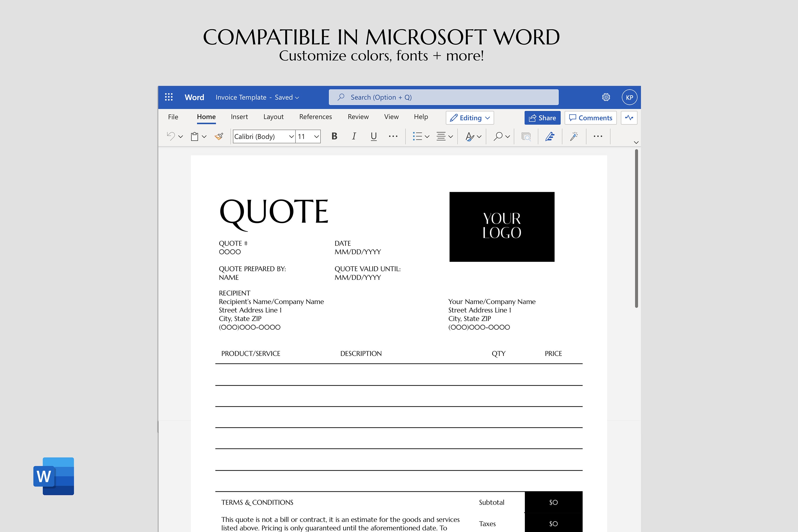
Task: Open the Comments button
Action: coord(591,118)
